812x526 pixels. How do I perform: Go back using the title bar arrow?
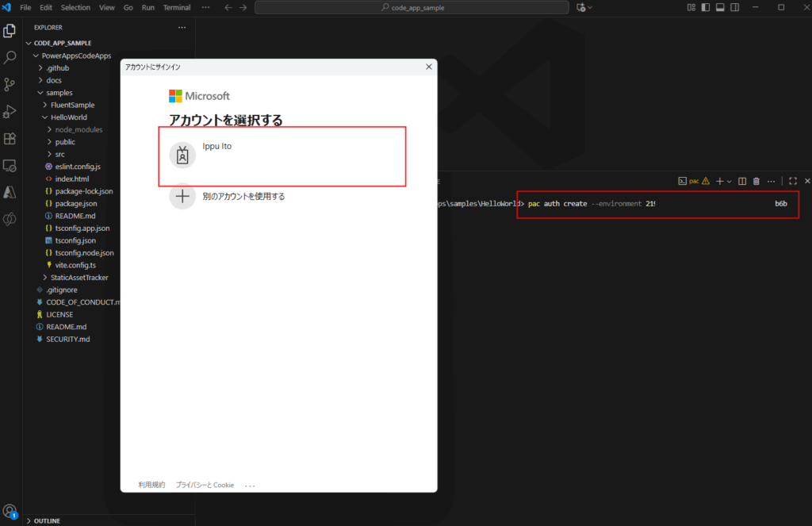(x=228, y=7)
